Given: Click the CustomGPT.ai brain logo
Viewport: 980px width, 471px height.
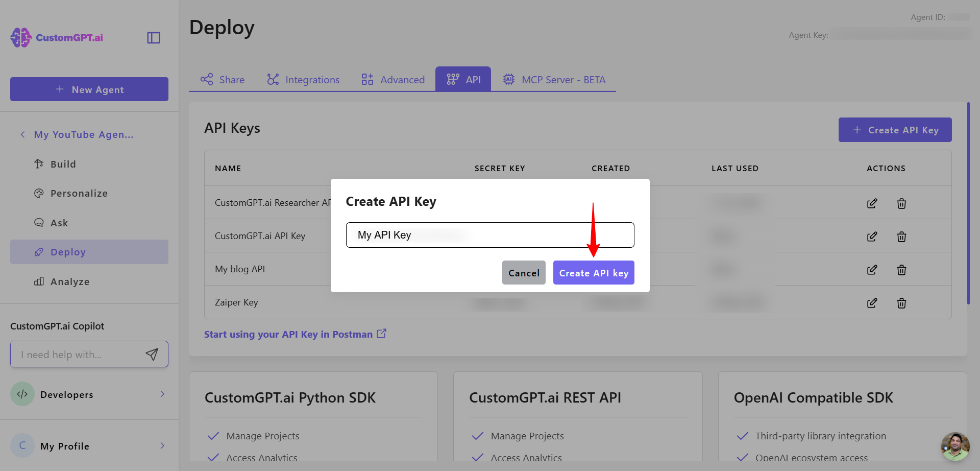Looking at the screenshot, I should coord(21,38).
